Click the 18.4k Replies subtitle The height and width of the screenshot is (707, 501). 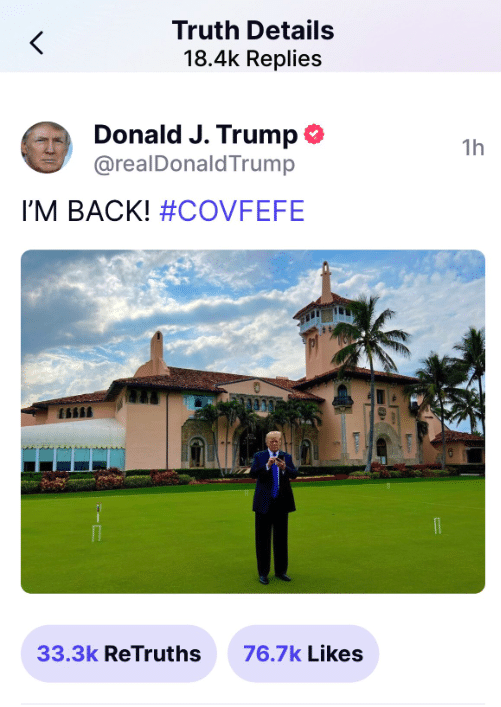[x=253, y=59]
